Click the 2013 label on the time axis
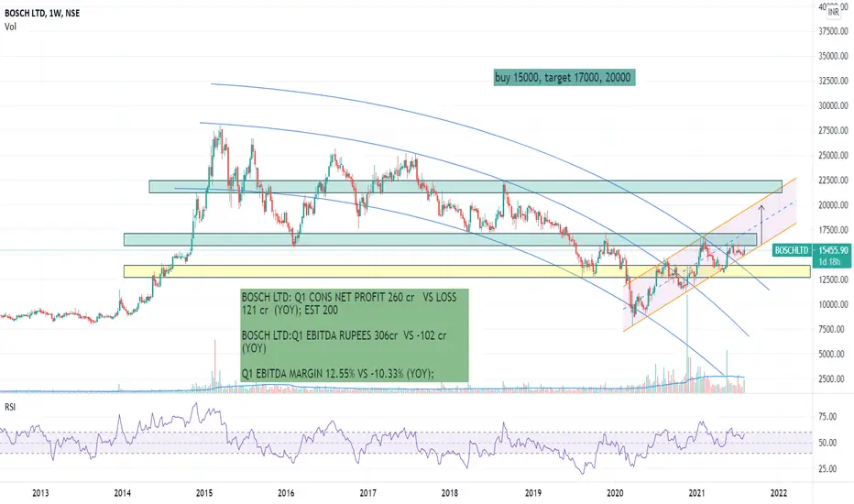This screenshot has height=504, width=854. coord(40,493)
